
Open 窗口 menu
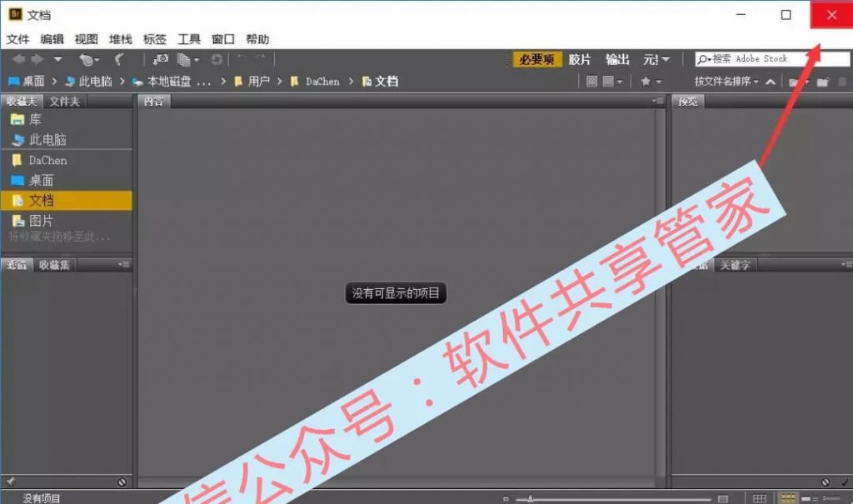pos(223,39)
